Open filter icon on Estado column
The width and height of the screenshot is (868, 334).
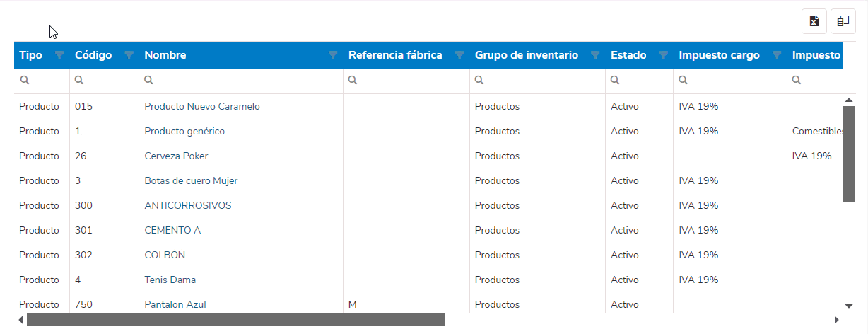click(x=663, y=55)
